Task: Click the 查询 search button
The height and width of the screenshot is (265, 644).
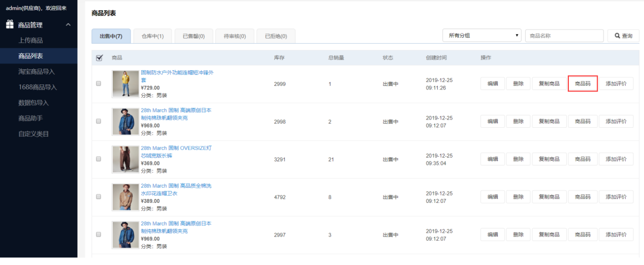Action: coord(623,36)
